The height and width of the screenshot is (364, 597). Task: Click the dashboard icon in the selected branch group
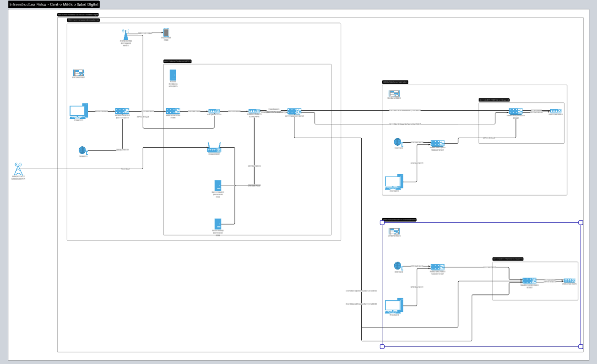click(394, 231)
